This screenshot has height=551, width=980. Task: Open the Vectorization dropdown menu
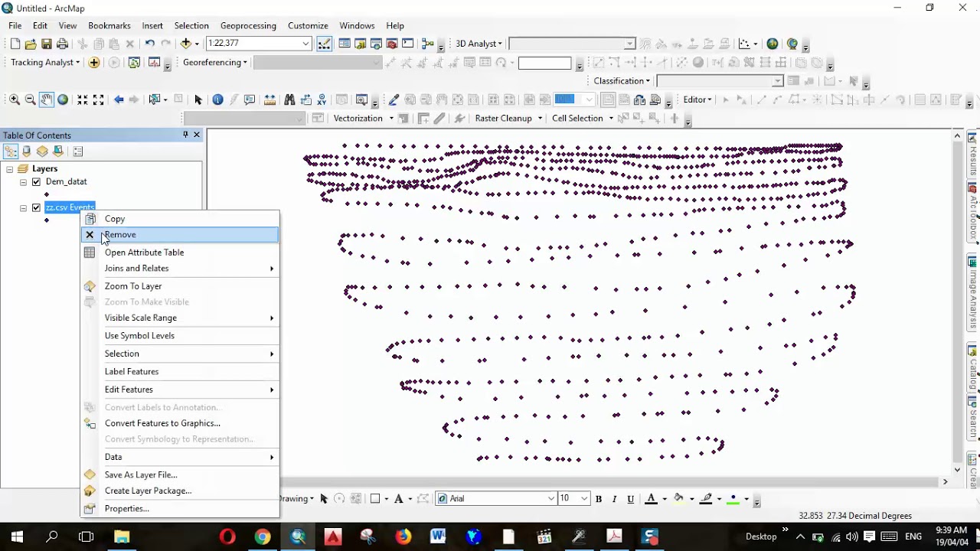coord(364,119)
